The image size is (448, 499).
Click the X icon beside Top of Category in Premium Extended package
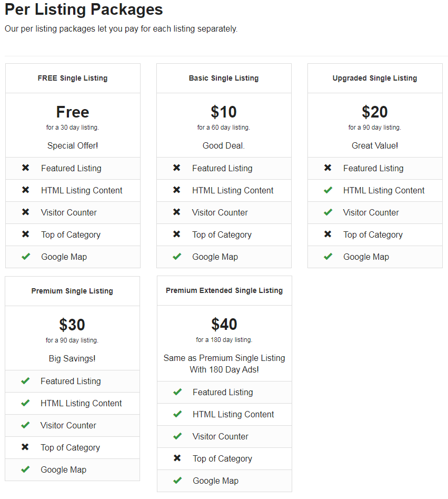pos(177,458)
